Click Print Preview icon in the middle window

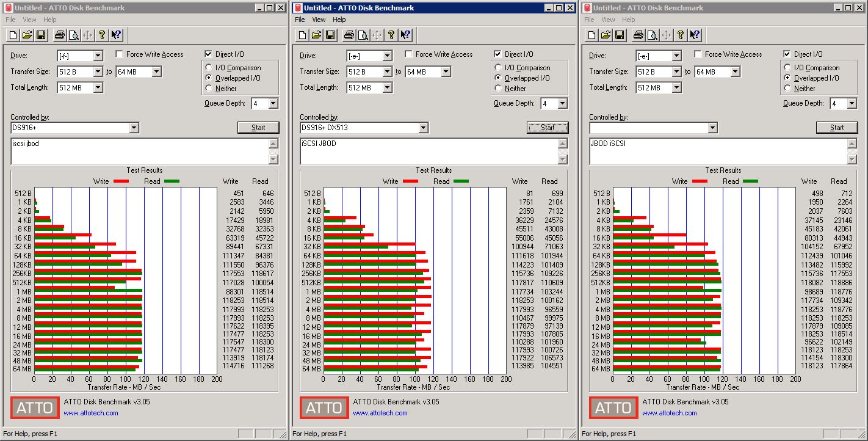363,35
